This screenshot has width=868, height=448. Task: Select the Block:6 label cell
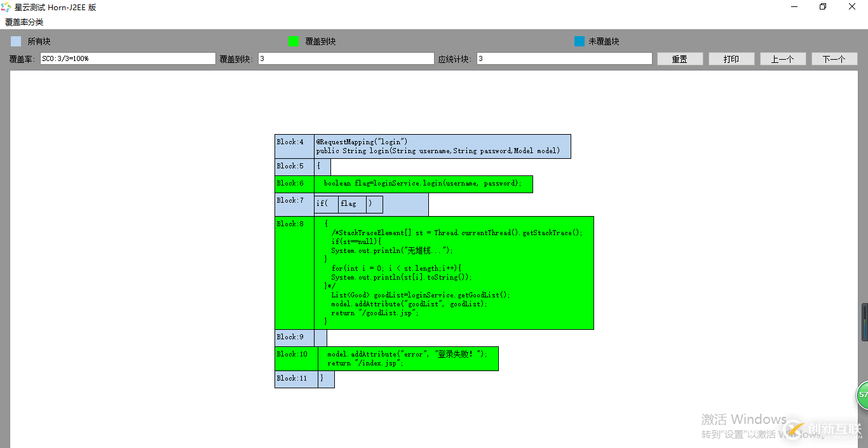tap(294, 184)
